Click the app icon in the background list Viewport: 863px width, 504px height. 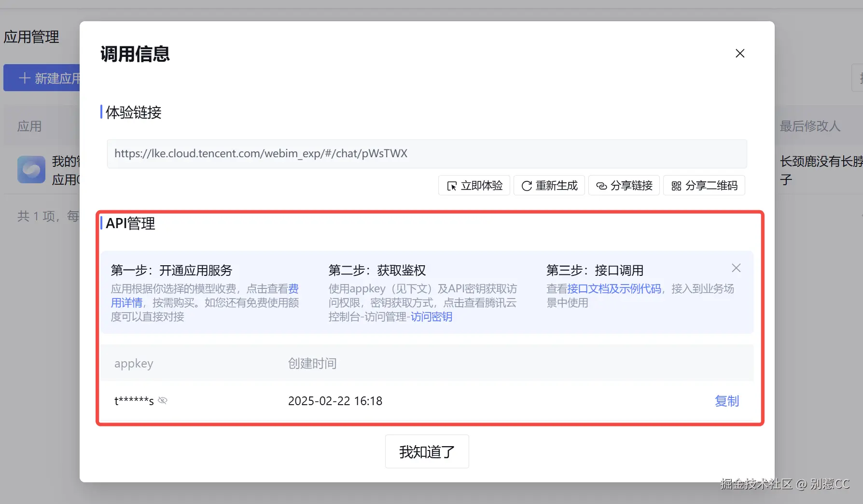coord(31,169)
